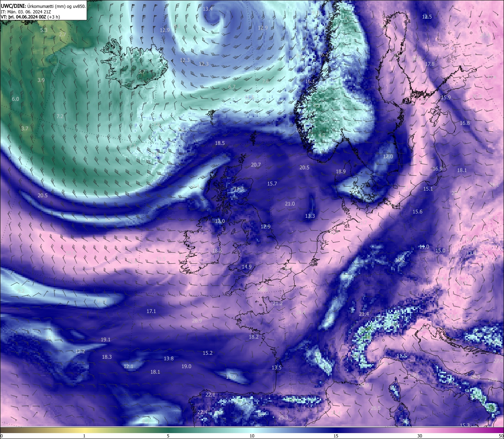Select the 19.1 value on the map
This screenshot has height=439, width=504.
pyautogui.click(x=106, y=339)
